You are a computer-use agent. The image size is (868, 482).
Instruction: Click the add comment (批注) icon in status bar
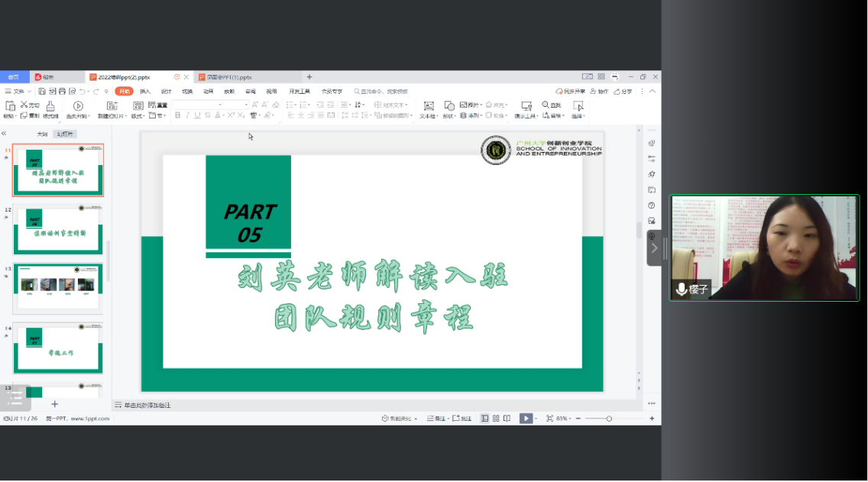tap(456, 419)
